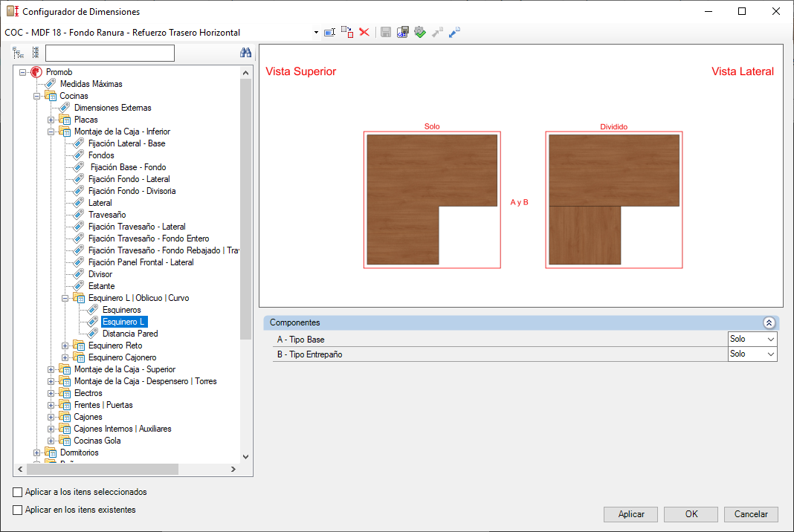Click the folder icon next to Electros
Screen dimensions: 794x532
65,393
